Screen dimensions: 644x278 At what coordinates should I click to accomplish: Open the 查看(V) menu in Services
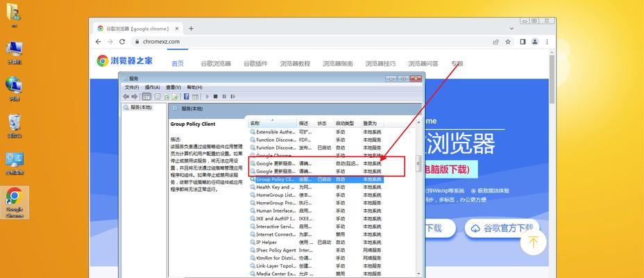coord(173,88)
